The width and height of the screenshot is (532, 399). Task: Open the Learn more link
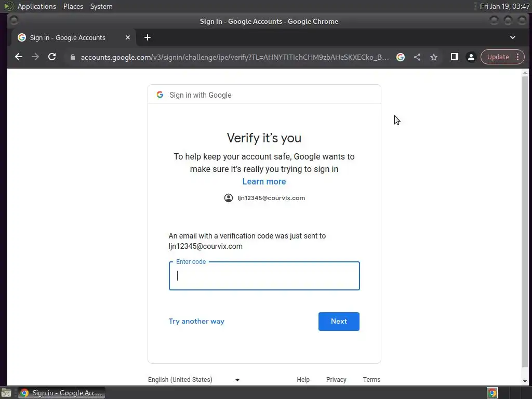pos(264,181)
